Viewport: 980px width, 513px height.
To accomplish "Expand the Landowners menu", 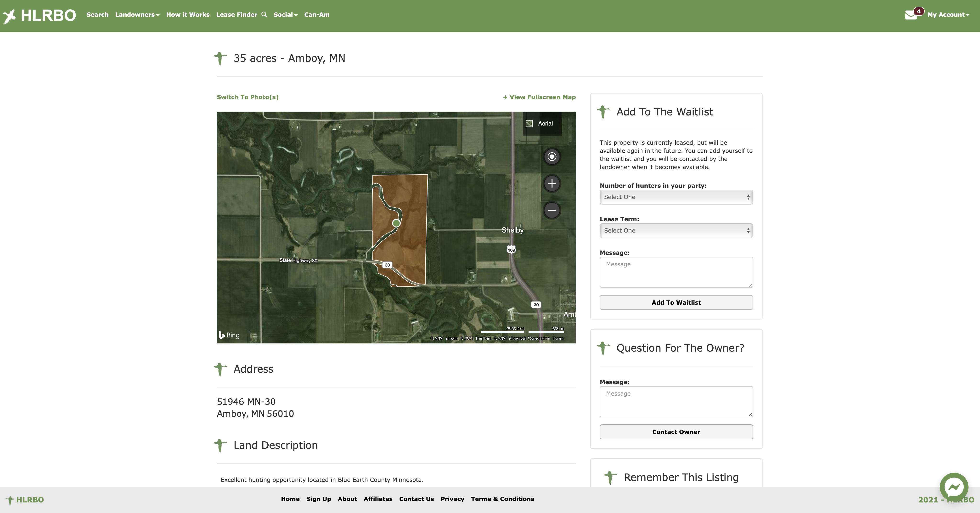I will click(137, 14).
